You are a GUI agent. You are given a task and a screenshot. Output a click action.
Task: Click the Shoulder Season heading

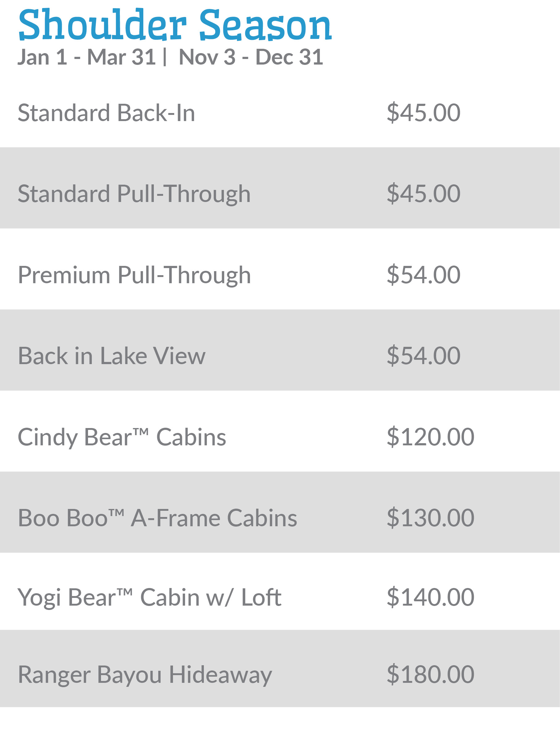pos(175,25)
